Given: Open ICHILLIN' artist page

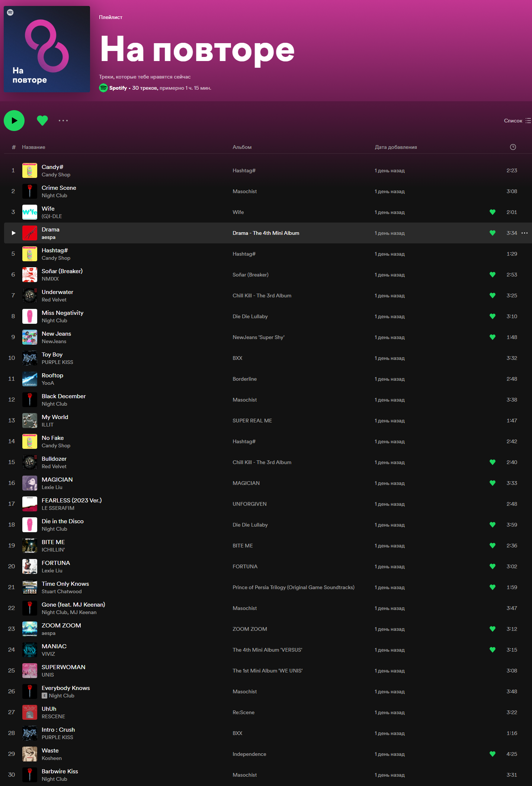Looking at the screenshot, I should pyautogui.click(x=53, y=550).
